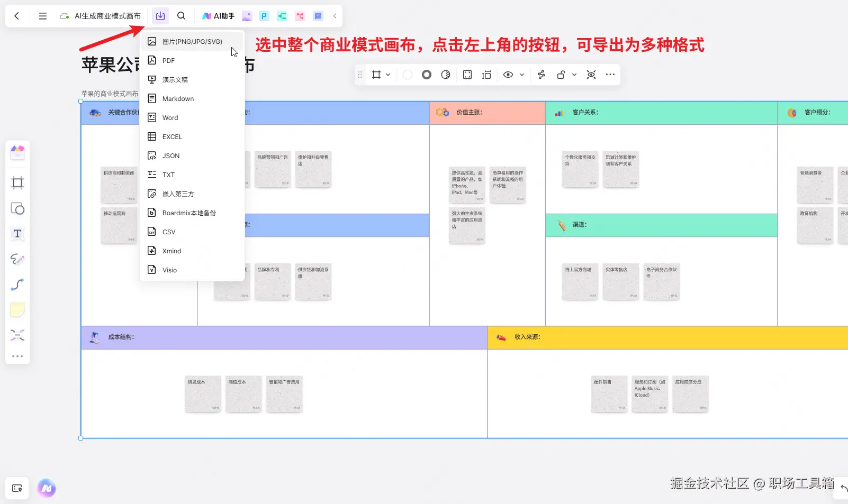Image resolution: width=848 pixels, height=504 pixels.
Task: Open the border color ring swatch
Action: pyautogui.click(x=427, y=75)
